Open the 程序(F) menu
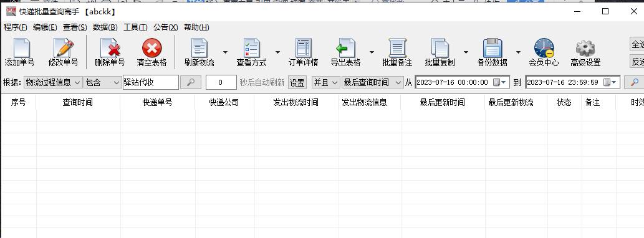 tap(15, 27)
